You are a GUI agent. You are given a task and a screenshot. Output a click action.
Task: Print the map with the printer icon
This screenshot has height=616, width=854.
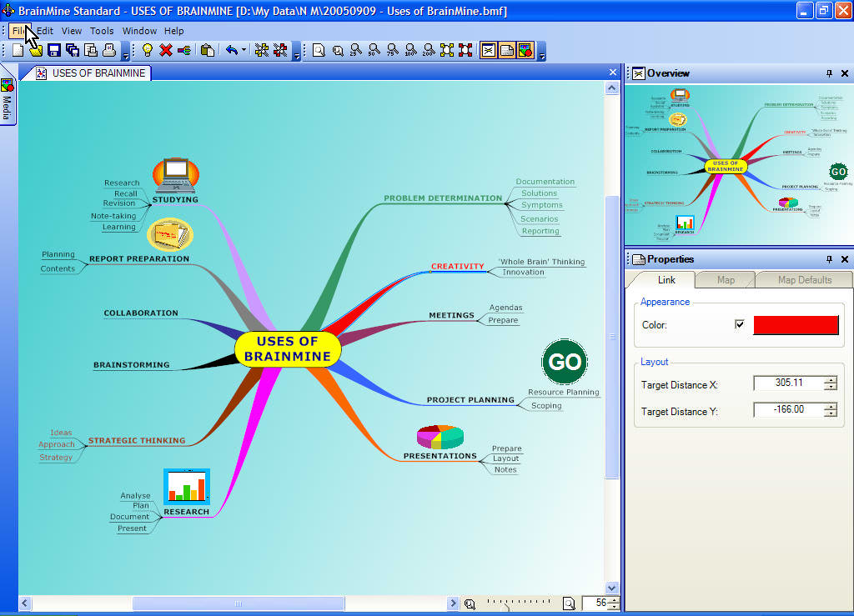109,51
